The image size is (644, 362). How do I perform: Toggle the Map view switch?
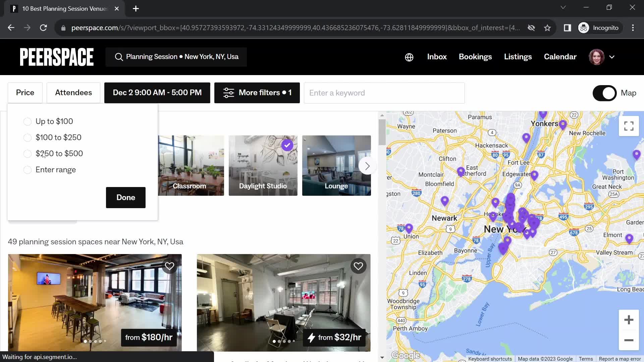click(x=605, y=93)
